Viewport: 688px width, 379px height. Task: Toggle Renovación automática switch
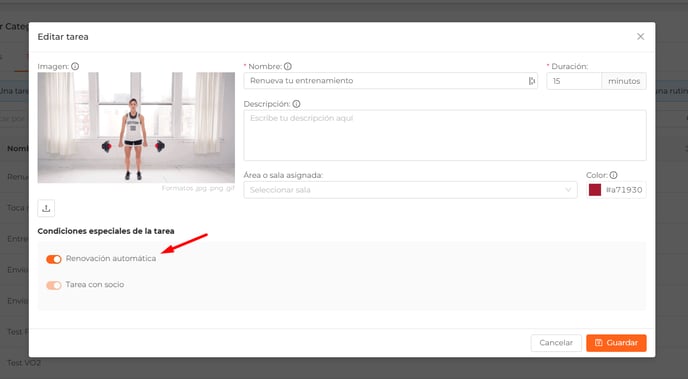(x=54, y=259)
